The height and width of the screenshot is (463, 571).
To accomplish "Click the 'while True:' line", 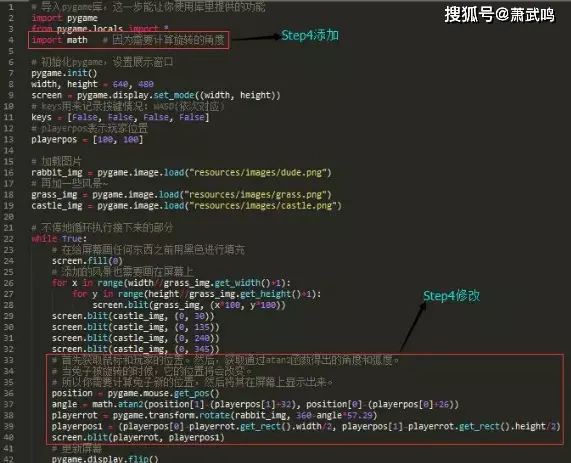I will tap(59, 239).
